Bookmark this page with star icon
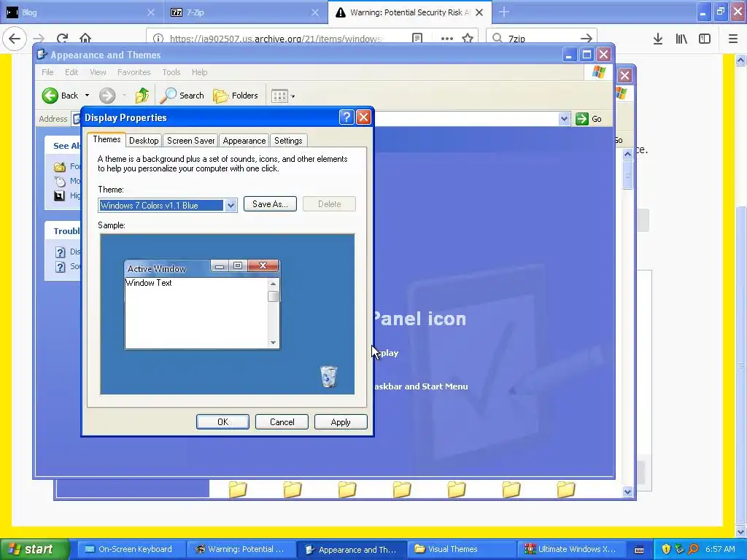The image size is (747, 560). (x=468, y=38)
